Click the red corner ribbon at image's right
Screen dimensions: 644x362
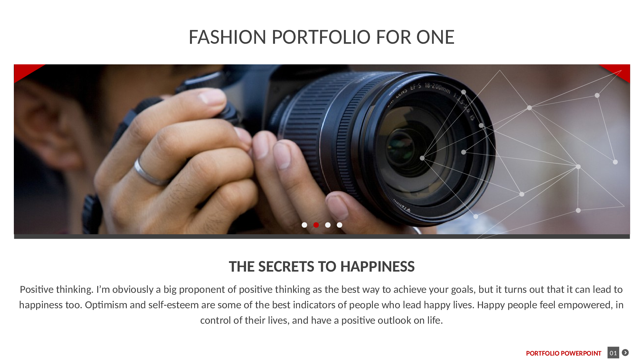pyautogui.click(x=617, y=71)
